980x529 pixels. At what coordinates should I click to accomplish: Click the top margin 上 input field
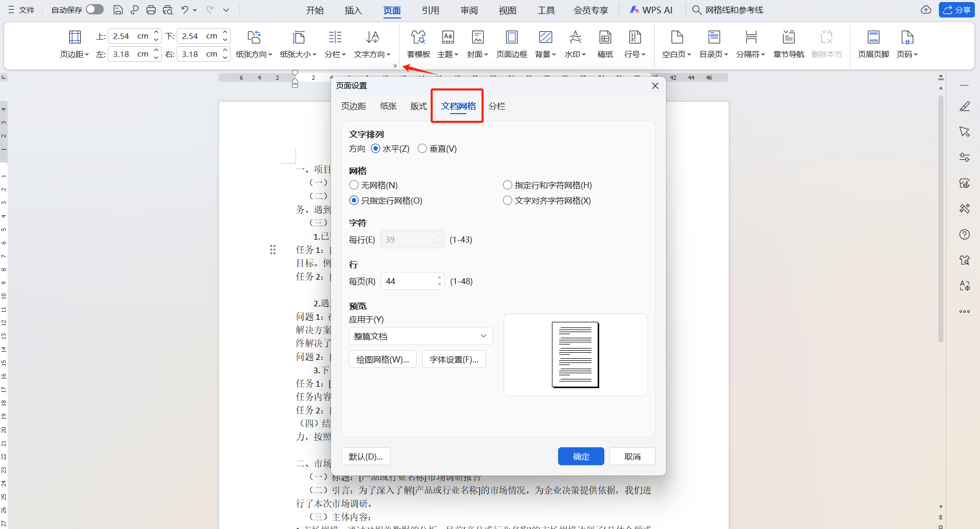point(128,35)
